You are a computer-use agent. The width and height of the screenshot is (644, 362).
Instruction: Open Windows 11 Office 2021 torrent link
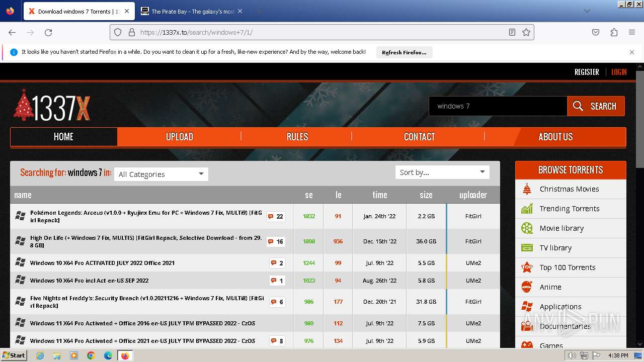[x=142, y=341]
